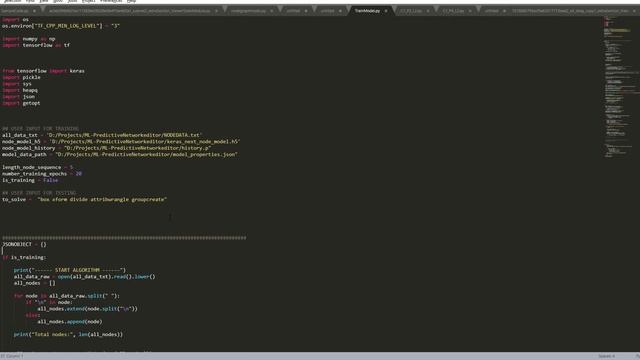Image resolution: width=640 pixels, height=360 pixels.
Task: Open the Preferences menu
Action: click(x=111, y=1)
